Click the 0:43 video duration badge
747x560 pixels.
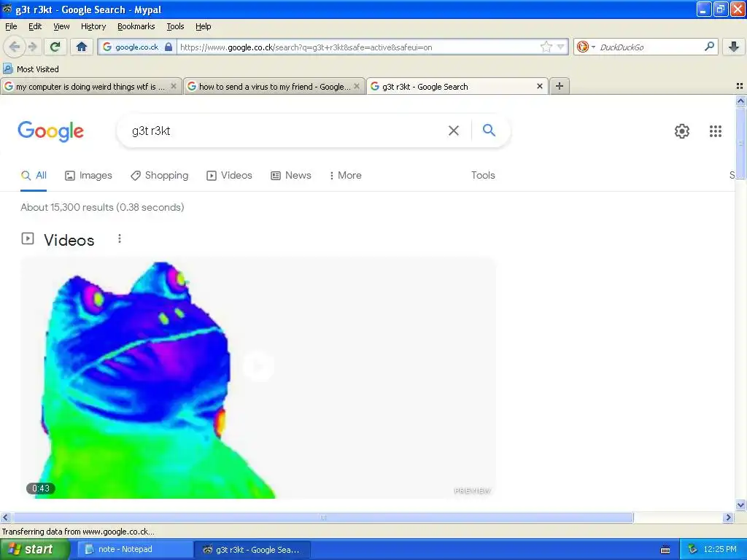click(41, 488)
